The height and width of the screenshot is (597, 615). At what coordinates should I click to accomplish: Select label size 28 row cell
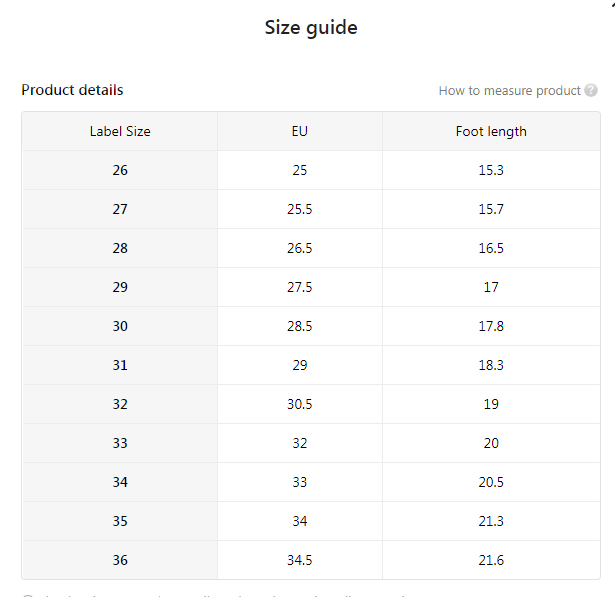pos(120,248)
